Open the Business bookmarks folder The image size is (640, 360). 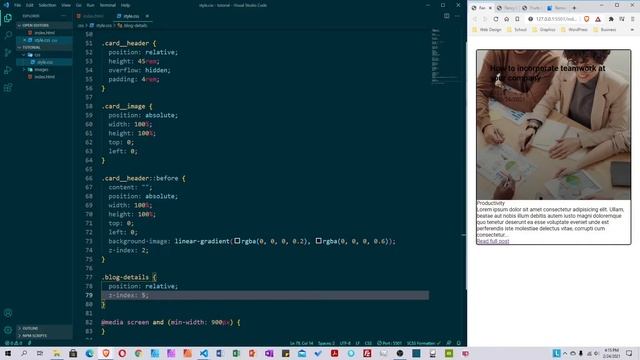coord(605,30)
